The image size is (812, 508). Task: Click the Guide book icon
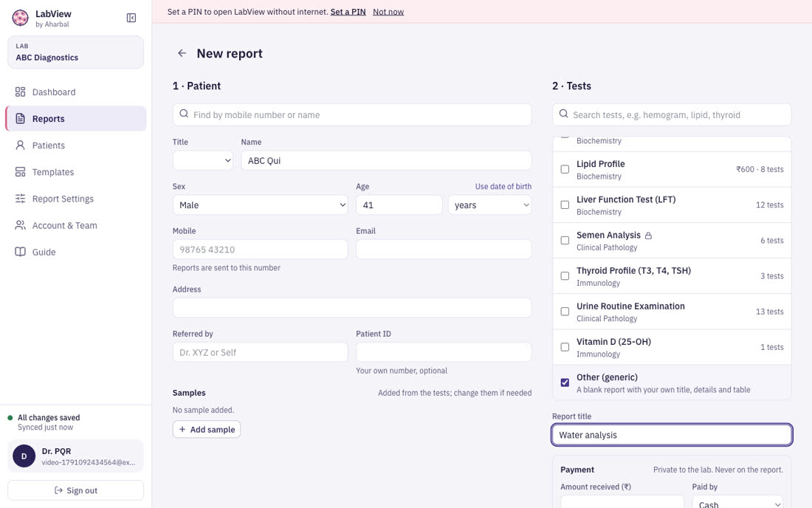tap(20, 252)
